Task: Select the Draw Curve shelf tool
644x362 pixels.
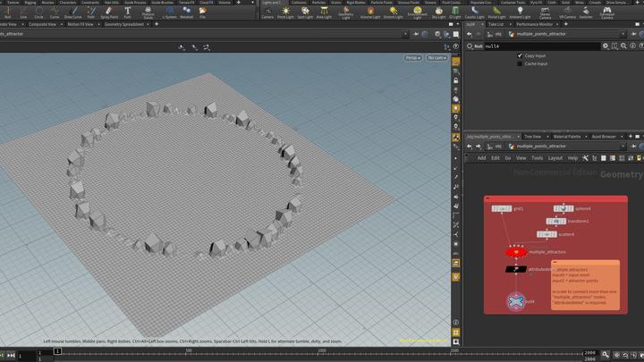Action: 73,13
